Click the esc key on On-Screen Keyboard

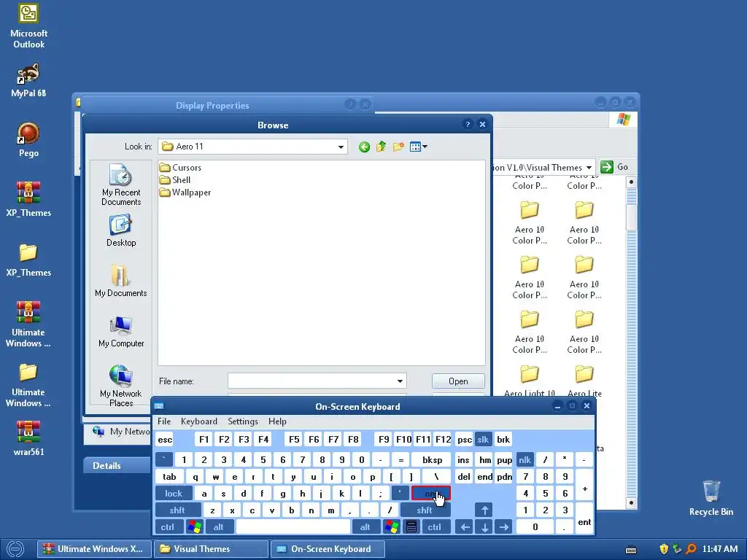pyautogui.click(x=165, y=440)
